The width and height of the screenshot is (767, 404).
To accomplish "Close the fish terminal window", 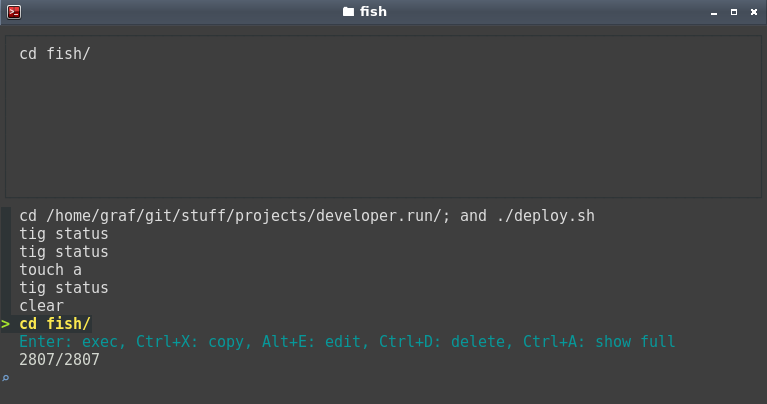I will click(754, 12).
